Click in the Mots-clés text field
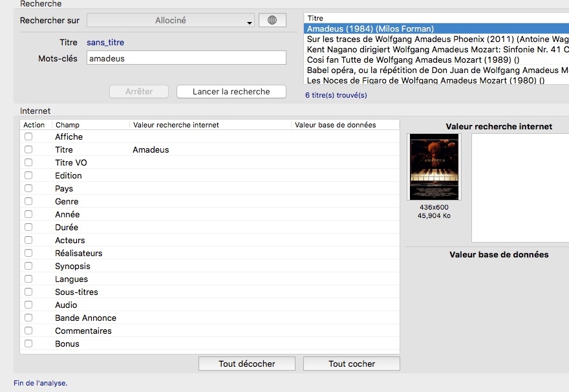 [x=186, y=58]
